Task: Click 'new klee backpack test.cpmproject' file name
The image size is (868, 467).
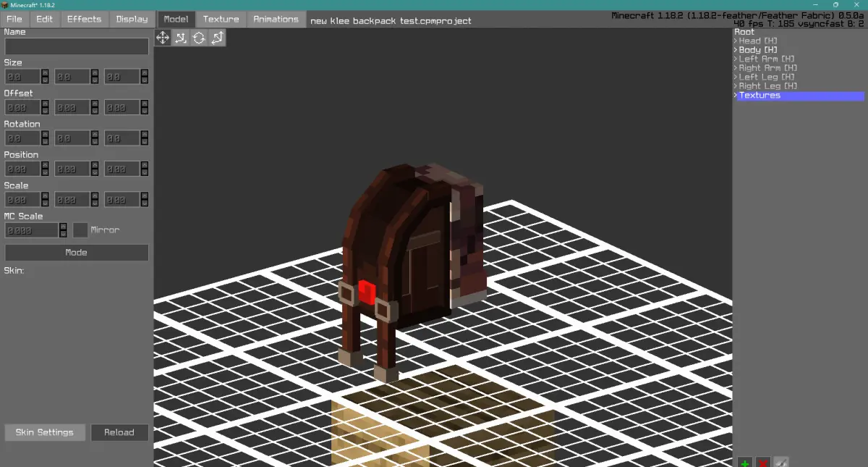Action: 391,21
